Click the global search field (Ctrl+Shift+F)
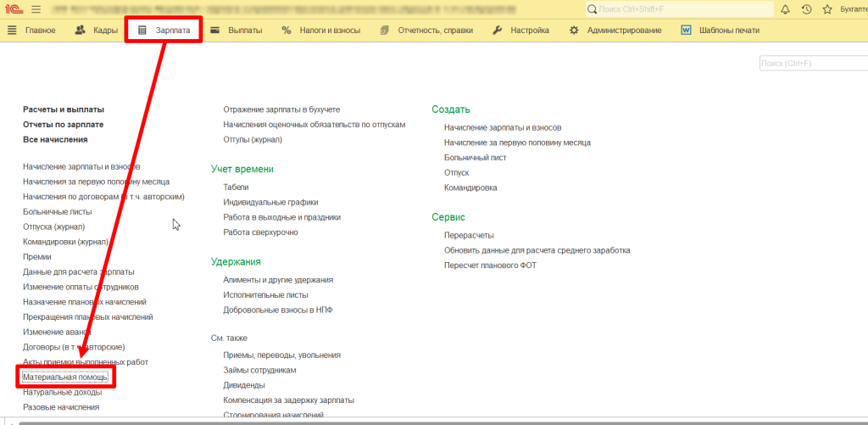The height and width of the screenshot is (425, 868). (x=678, y=9)
